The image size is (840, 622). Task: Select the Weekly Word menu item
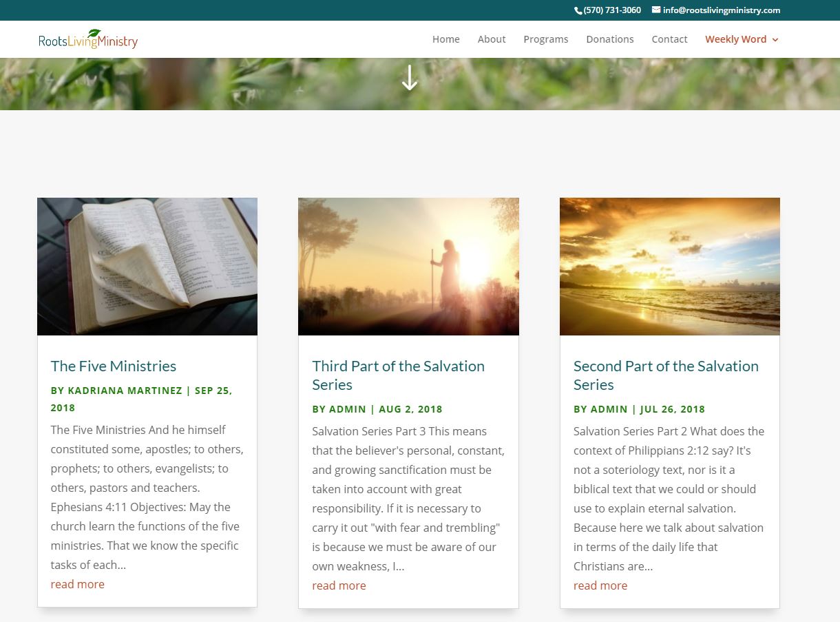pyautogui.click(x=735, y=39)
